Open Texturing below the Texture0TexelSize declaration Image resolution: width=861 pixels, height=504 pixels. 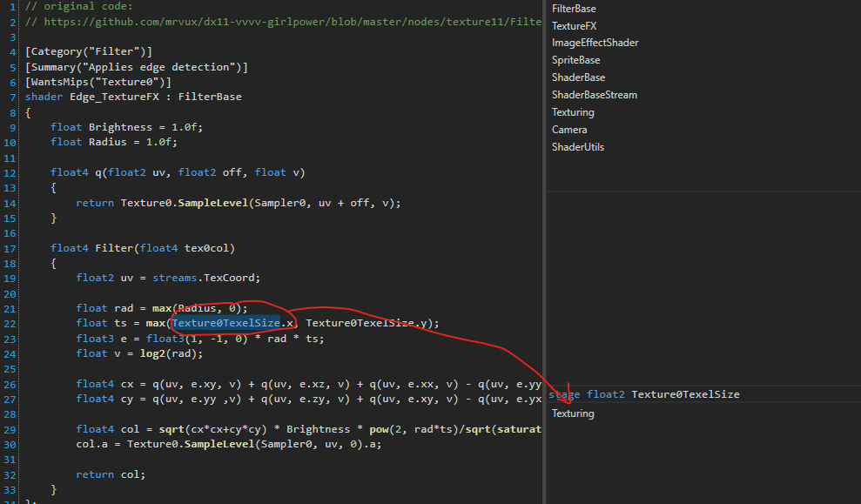(573, 413)
